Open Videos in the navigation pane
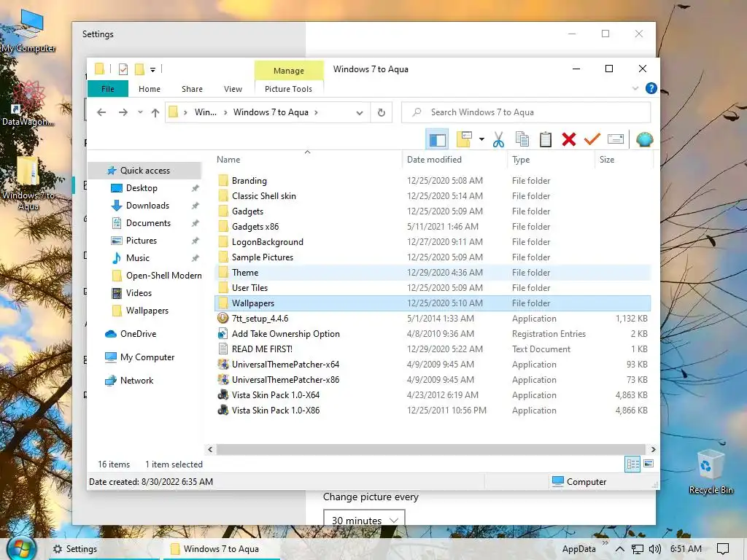Viewport: 747px width, 560px height. click(x=139, y=293)
